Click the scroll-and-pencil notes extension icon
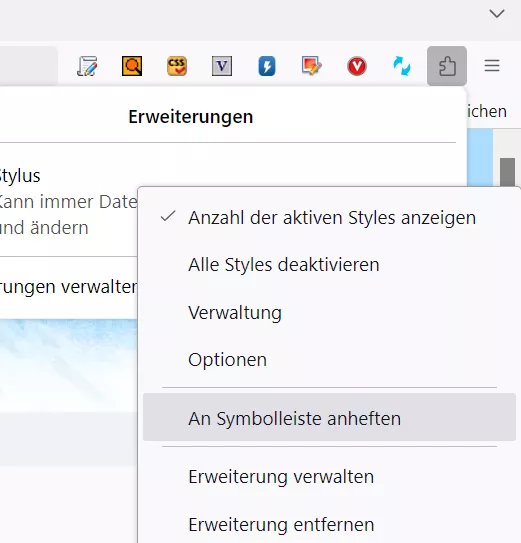 87,66
